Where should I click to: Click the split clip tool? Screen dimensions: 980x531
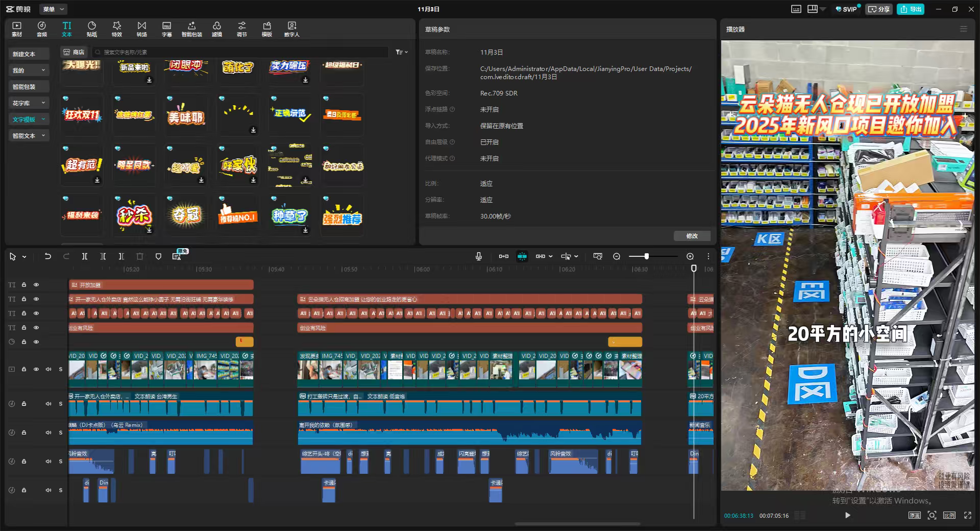[x=85, y=256]
